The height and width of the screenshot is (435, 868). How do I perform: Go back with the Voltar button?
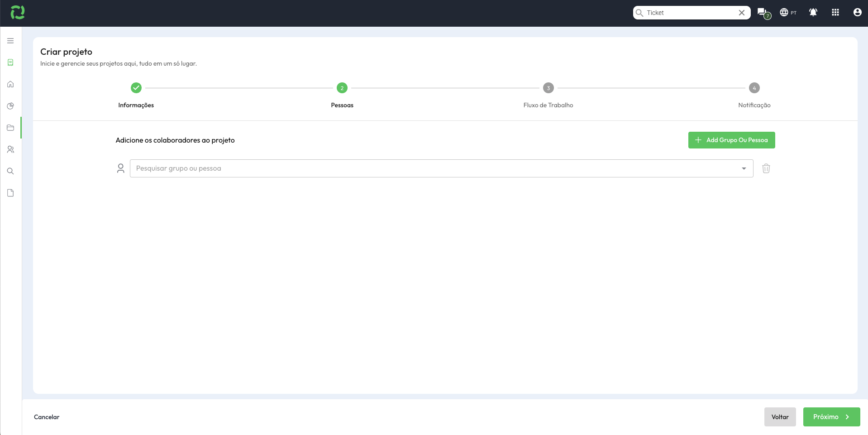tap(780, 417)
